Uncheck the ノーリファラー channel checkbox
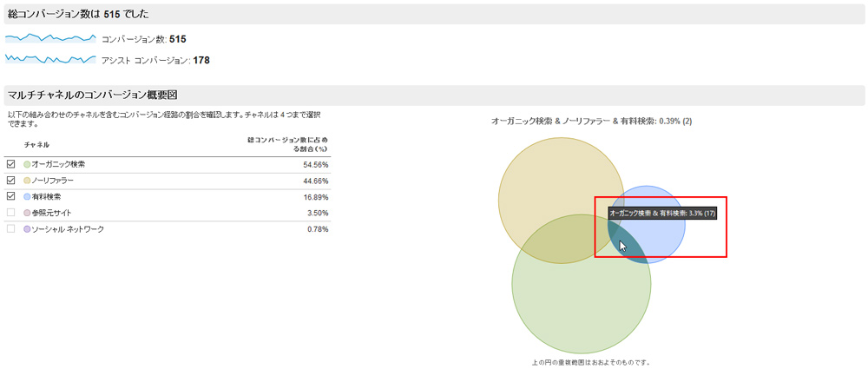Screen dimensions: 868x369 (x=10, y=181)
